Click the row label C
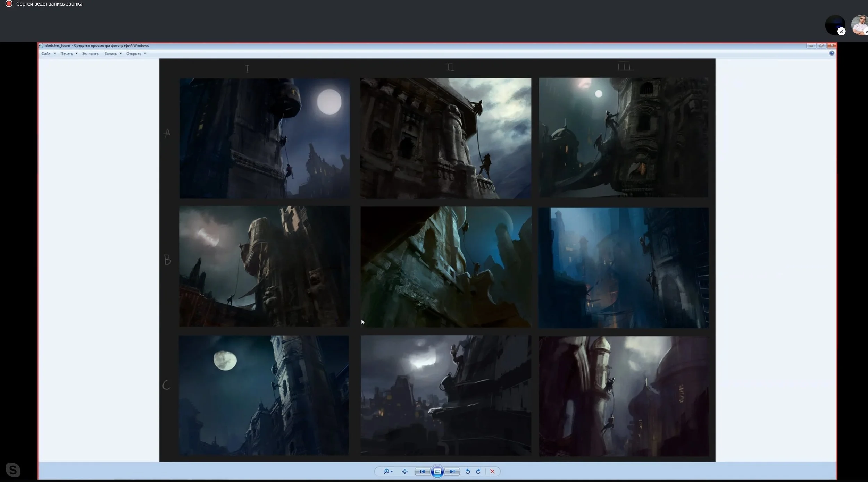868x482 pixels. 166,384
